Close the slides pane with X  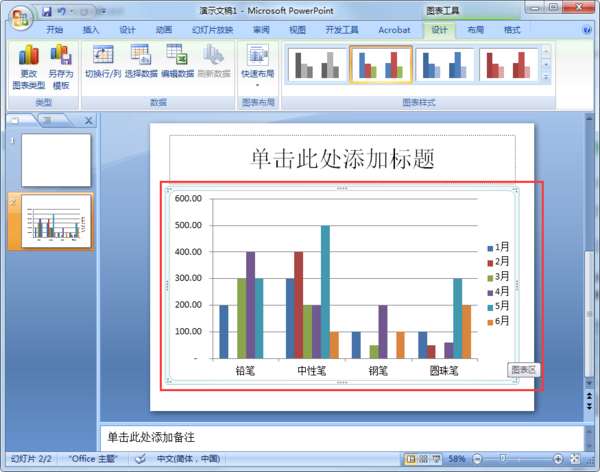pyautogui.click(x=88, y=121)
